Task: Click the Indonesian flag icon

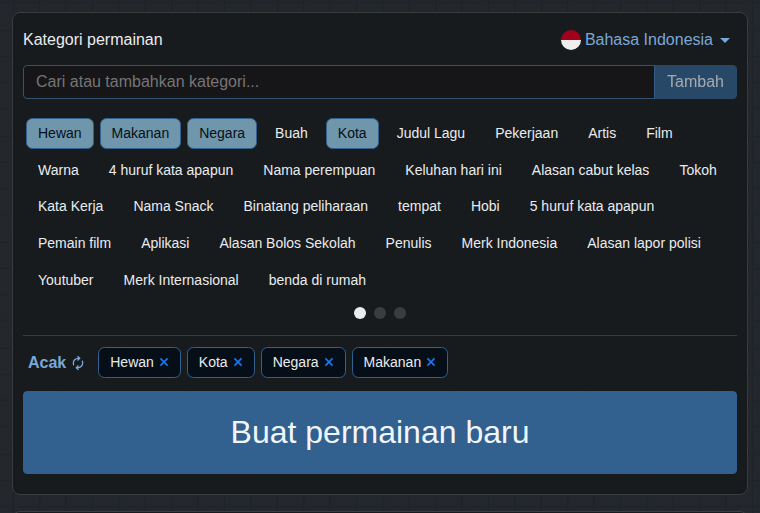Action: click(x=570, y=40)
